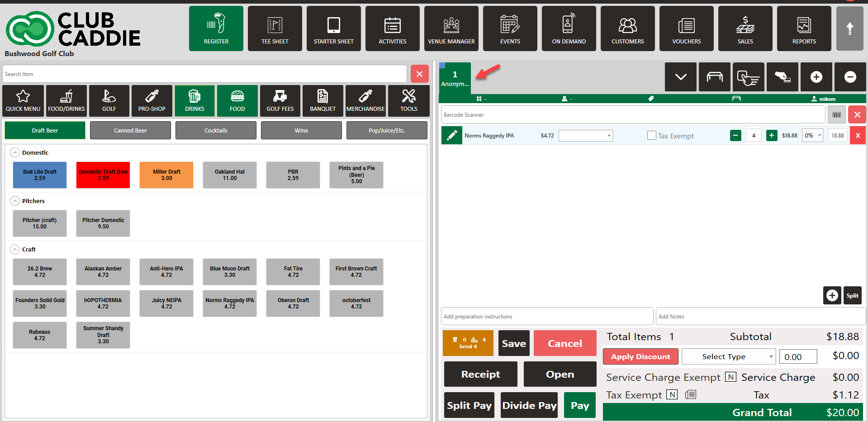This screenshot has height=422, width=868.
Task: Toggle the order Tax Exempt N box
Action: coord(672,394)
